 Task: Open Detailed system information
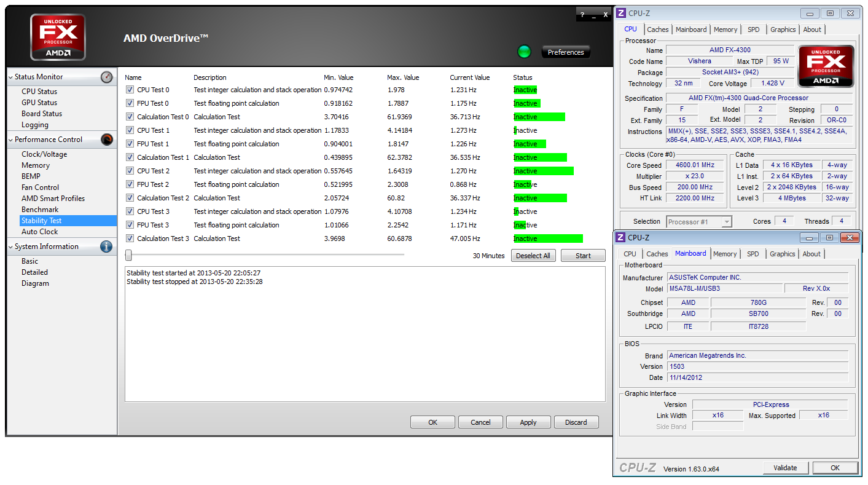click(x=34, y=272)
